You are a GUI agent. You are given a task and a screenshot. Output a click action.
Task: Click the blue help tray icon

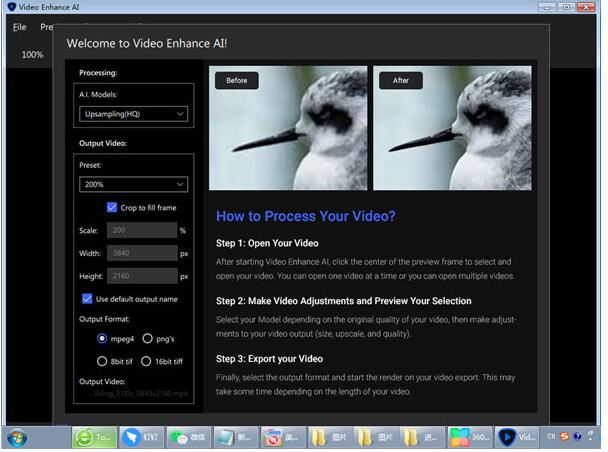pyautogui.click(x=577, y=436)
